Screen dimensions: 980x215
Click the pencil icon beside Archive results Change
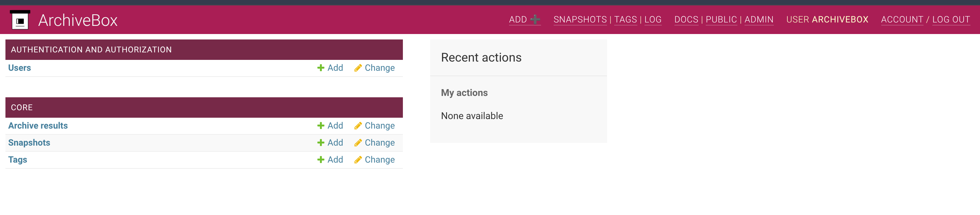click(358, 126)
